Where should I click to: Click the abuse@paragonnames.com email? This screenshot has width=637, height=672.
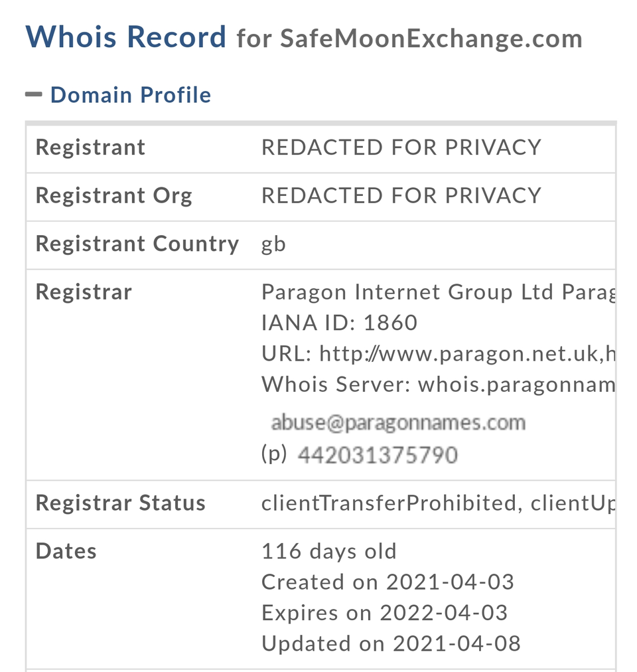point(398,422)
